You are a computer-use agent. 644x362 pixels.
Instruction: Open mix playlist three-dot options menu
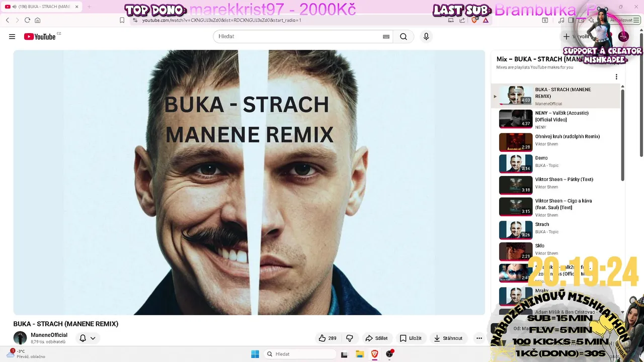616,77
